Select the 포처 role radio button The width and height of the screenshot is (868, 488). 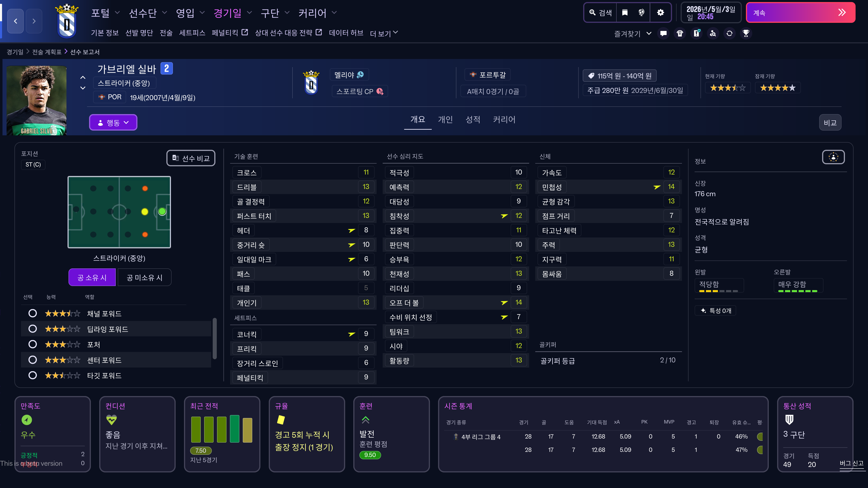(33, 344)
